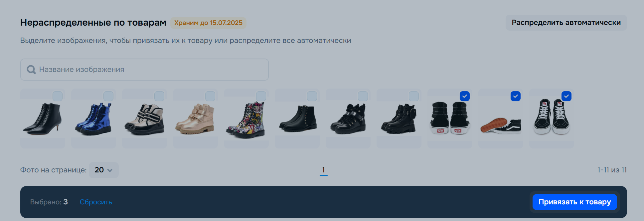The height and width of the screenshot is (221, 644).
Task: Uncheck the front-view laced Vans image
Action: [x=566, y=96]
